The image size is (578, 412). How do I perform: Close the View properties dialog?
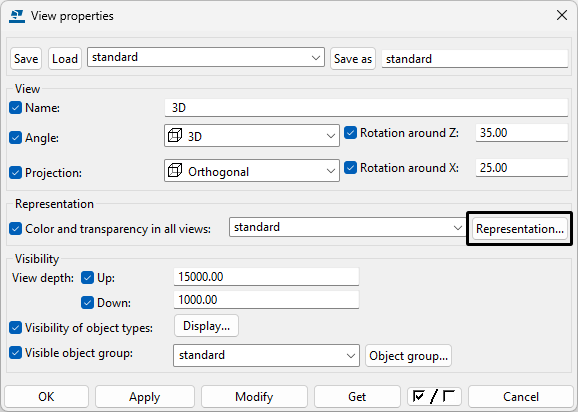[562, 15]
